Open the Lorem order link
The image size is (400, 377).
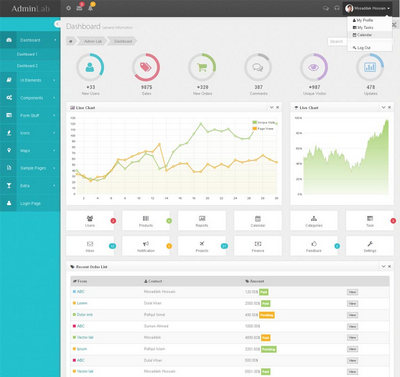coord(82,303)
